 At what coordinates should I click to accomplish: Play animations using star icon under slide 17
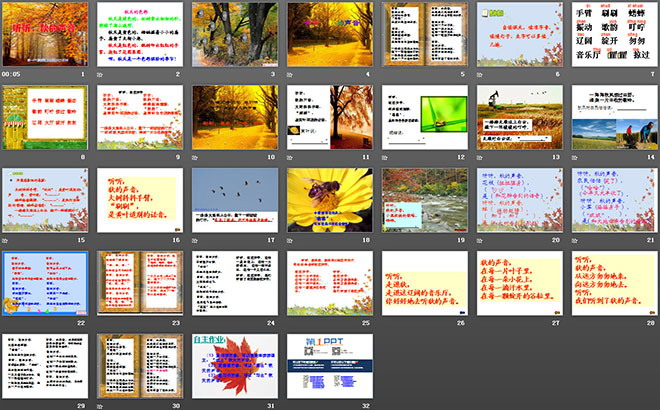pyautogui.click(x=194, y=240)
